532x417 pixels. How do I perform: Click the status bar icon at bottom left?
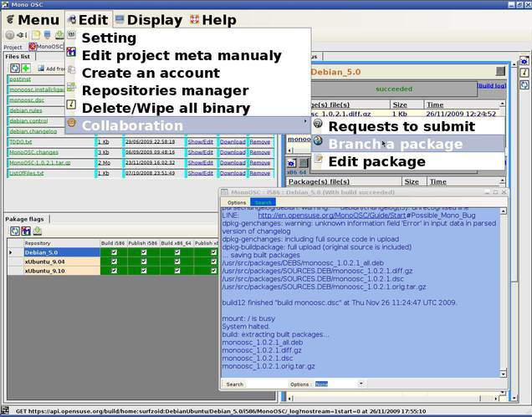(x=5, y=411)
